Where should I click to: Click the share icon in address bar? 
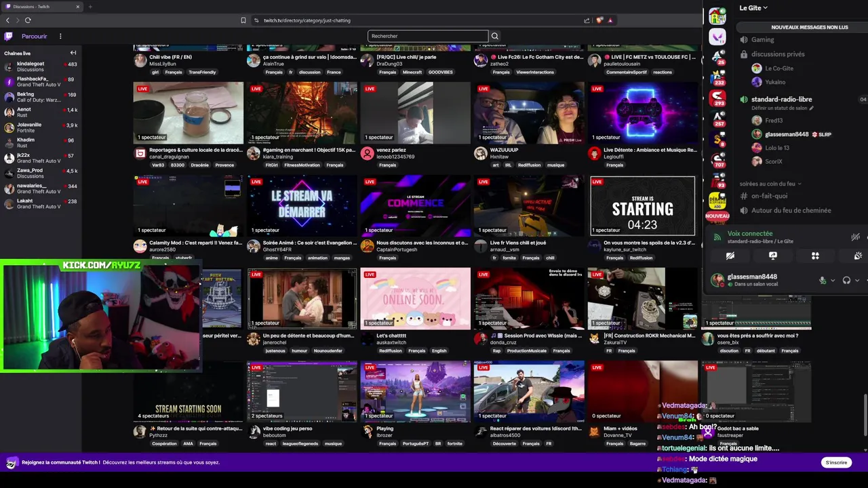point(587,20)
